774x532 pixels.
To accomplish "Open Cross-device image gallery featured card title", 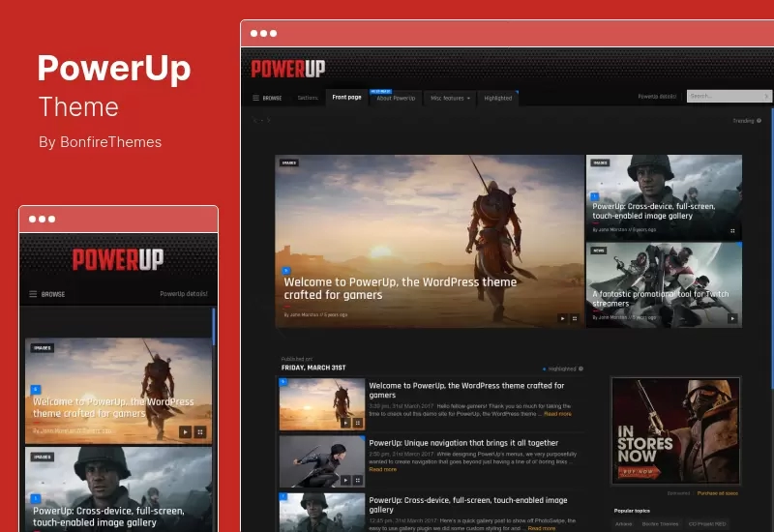I will click(654, 211).
